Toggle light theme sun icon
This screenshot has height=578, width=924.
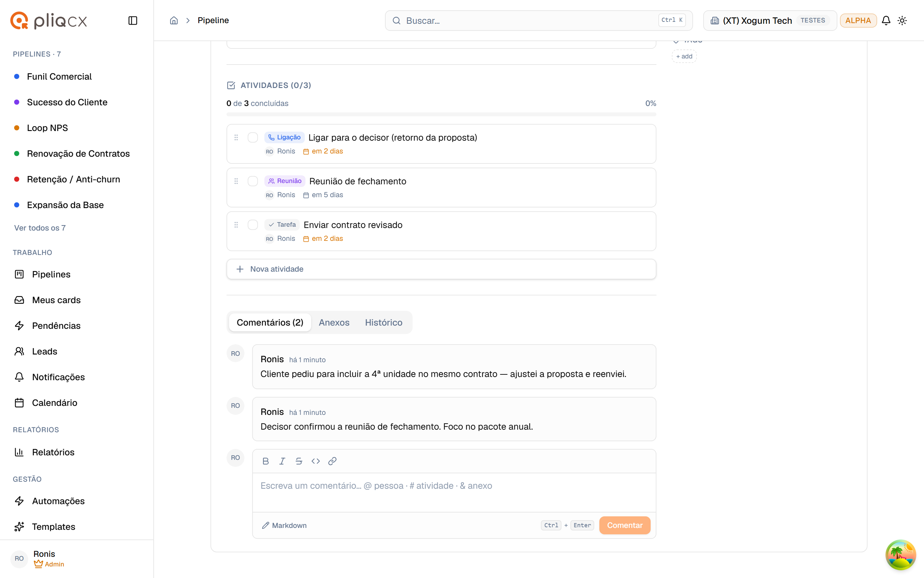coord(902,20)
